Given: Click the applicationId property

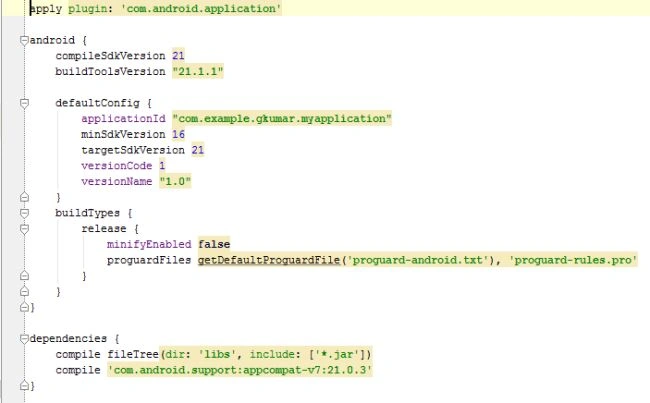Looking at the screenshot, I should point(123,119).
